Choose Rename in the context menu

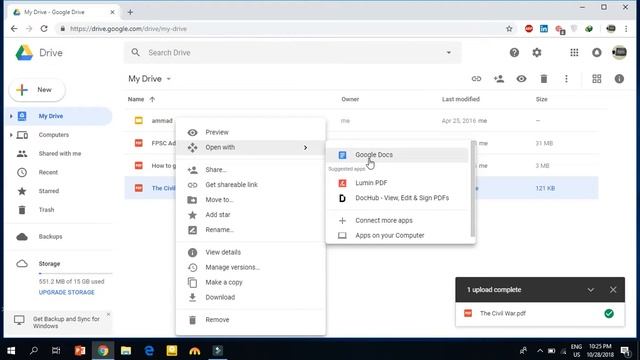(251, 230)
